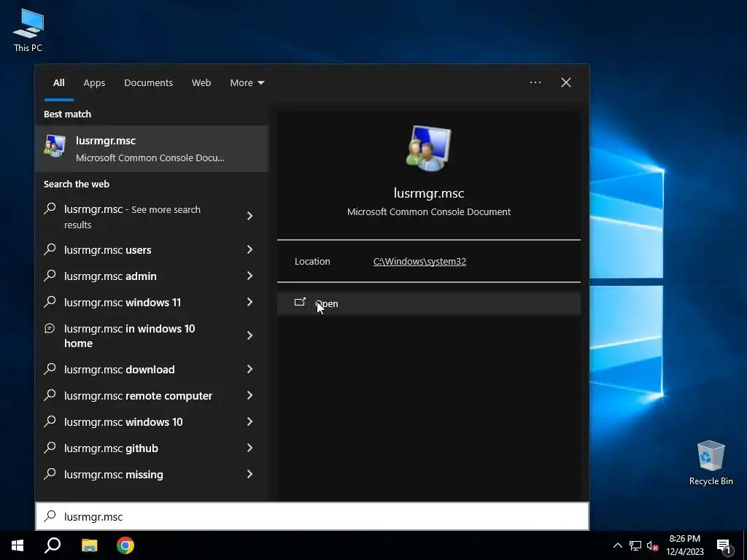This screenshot has width=747, height=560.
Task: Open File Explorer from the taskbar
Action: pyautogui.click(x=89, y=545)
